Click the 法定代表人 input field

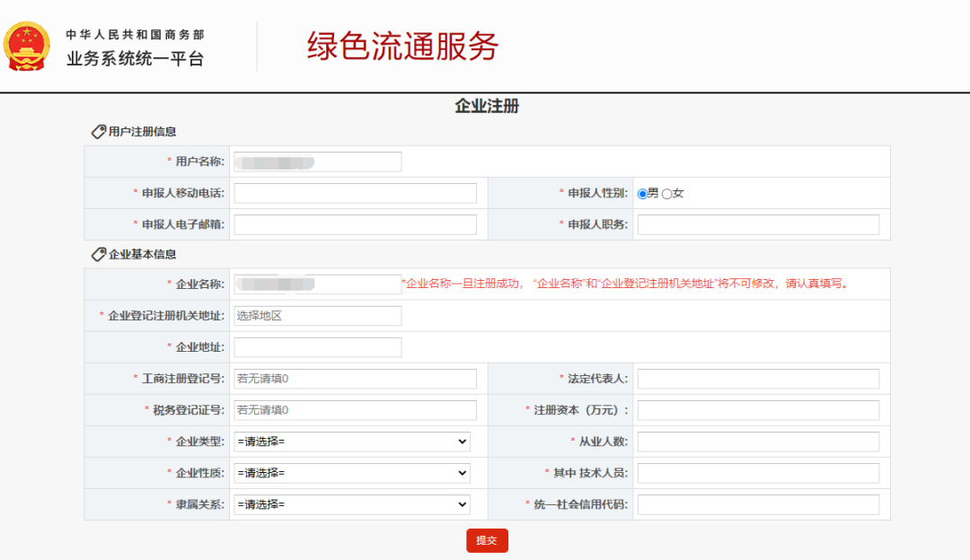[757, 378]
